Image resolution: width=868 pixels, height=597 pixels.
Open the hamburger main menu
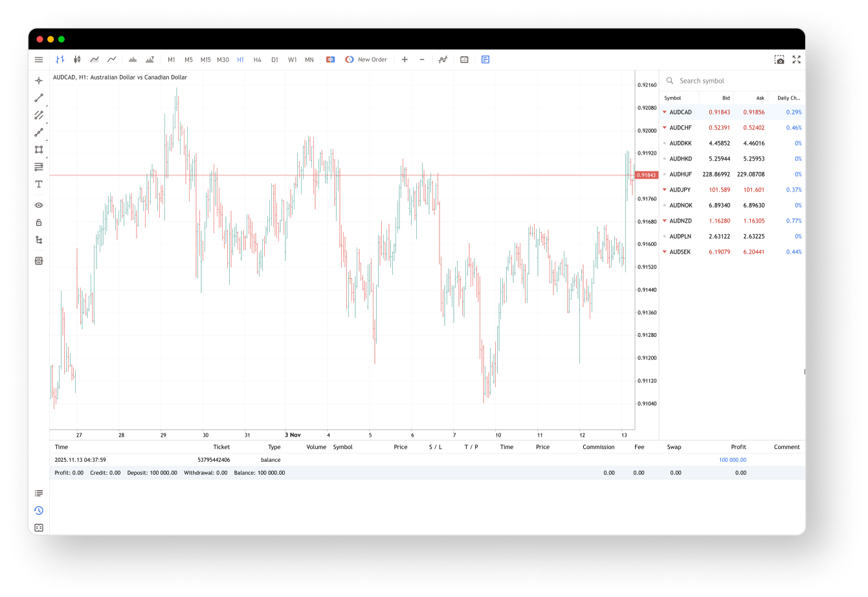tap(39, 60)
